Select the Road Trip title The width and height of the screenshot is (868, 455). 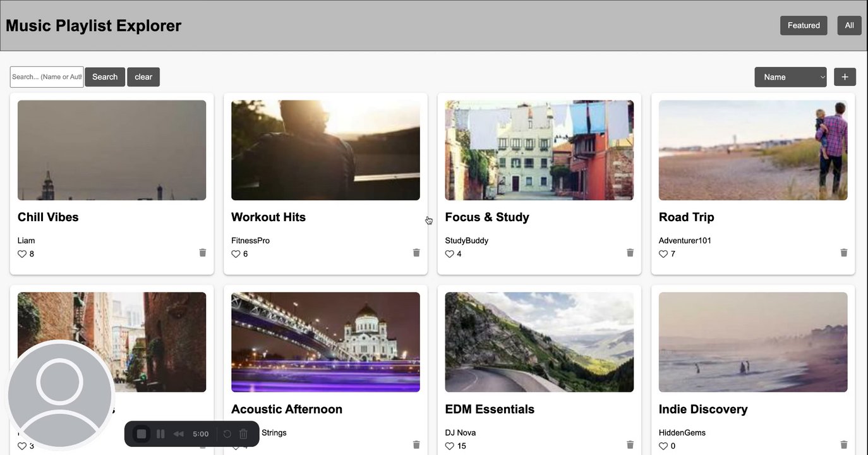coord(687,217)
